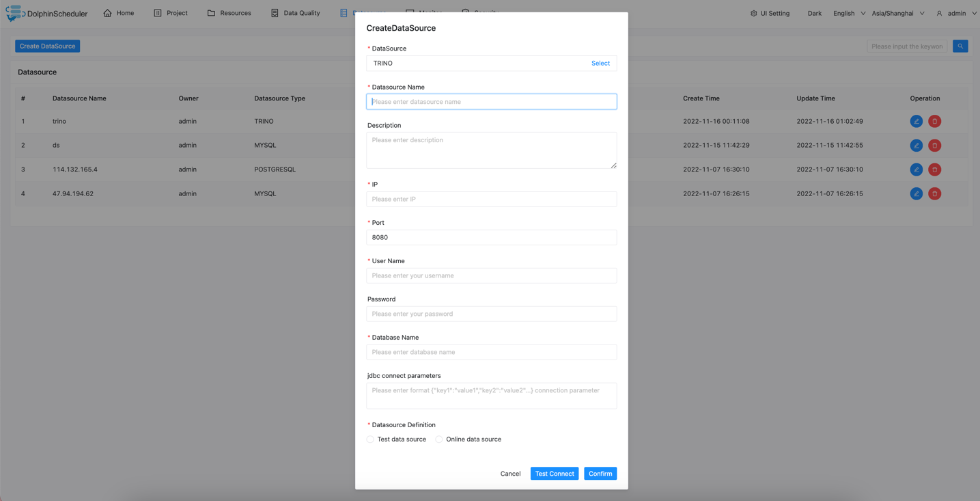Delete the 114.132.165.4 datasource row
Screen dimensions: 980x501
point(934,170)
